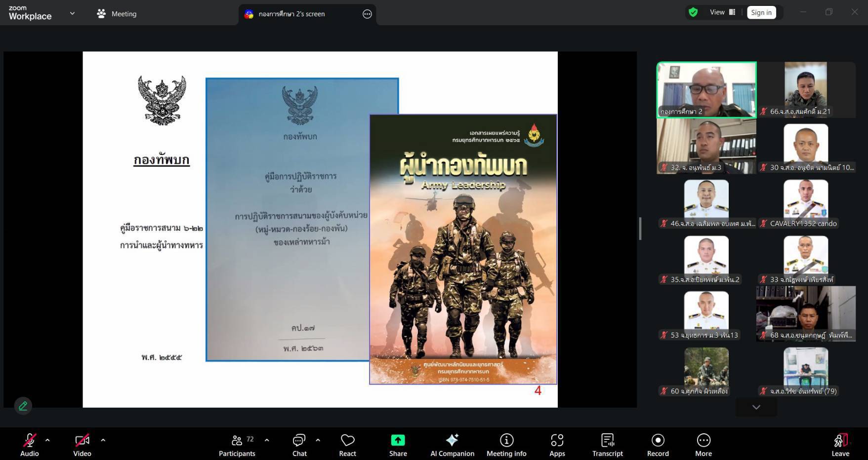This screenshot has width=868, height=460.
Task: Open the More menu
Action: [703, 445]
